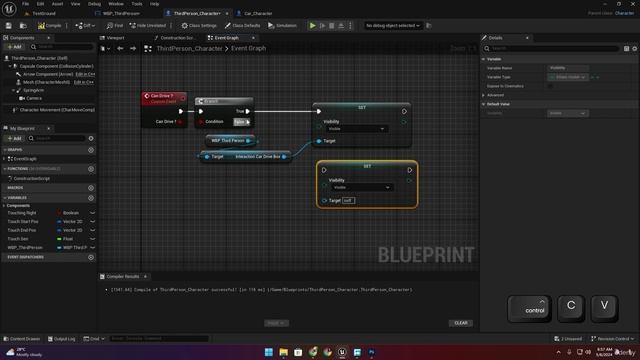Viewport: 640px width, 360px height.
Task: Click the Browse to asset icon
Action: point(23,25)
